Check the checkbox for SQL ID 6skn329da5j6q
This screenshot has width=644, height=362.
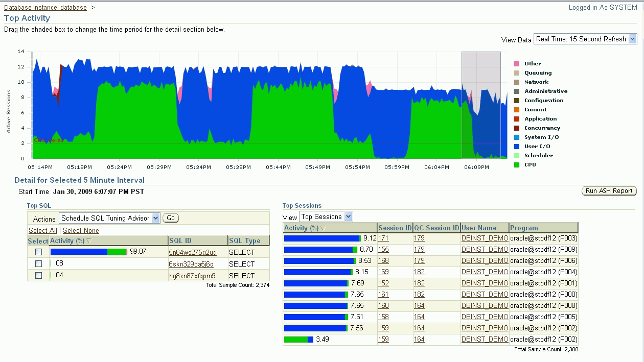click(39, 263)
